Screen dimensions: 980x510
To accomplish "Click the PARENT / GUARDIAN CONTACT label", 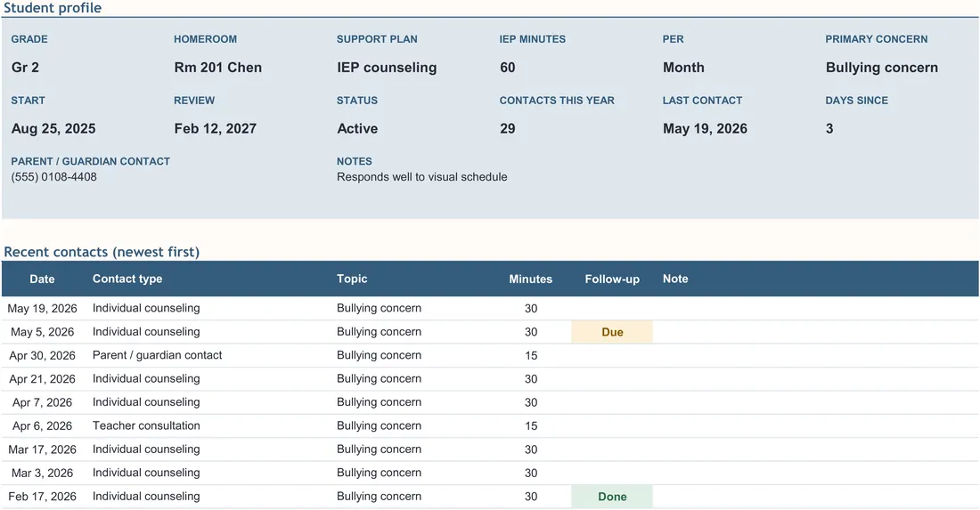I will (x=91, y=161).
